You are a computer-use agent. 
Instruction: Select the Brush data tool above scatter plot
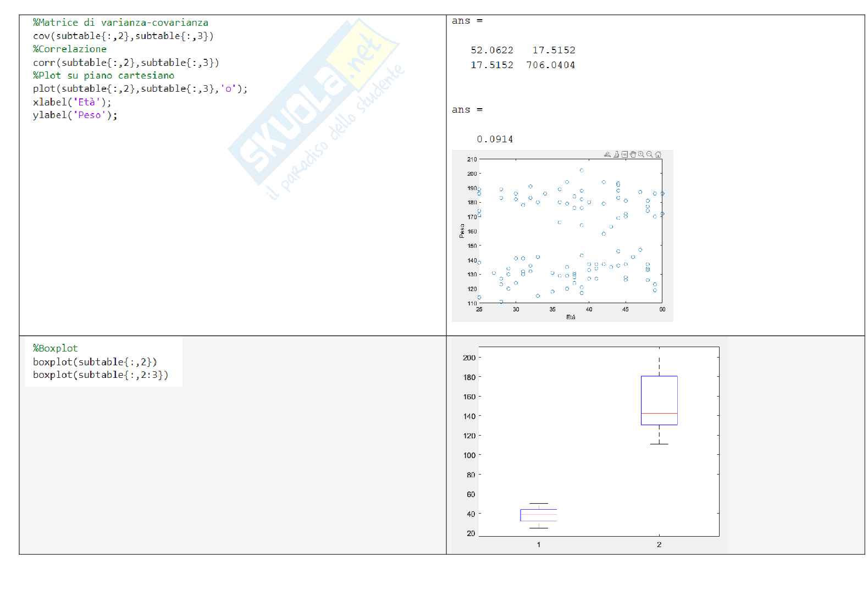pos(616,155)
